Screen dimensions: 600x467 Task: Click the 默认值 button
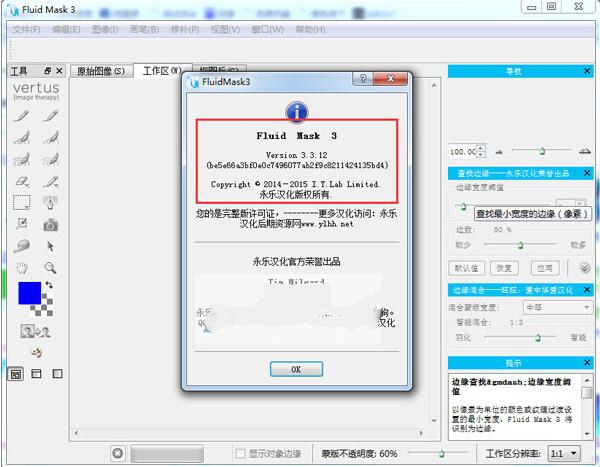[466, 268]
